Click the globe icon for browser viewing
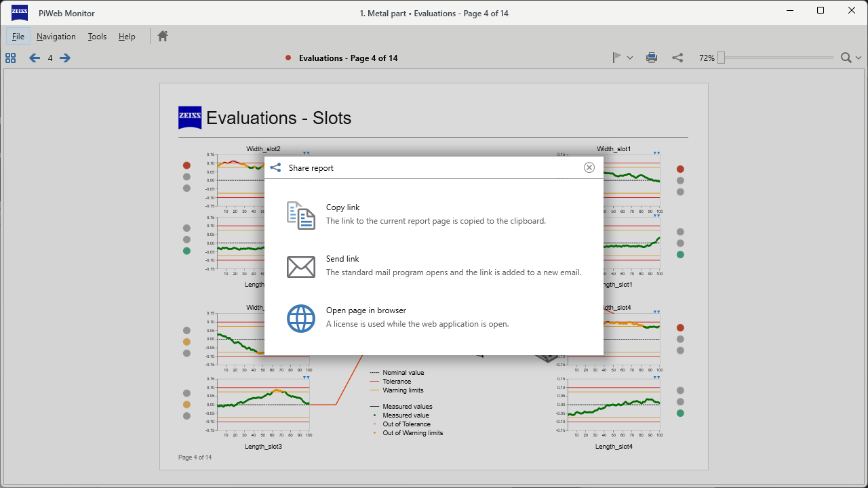 (x=300, y=318)
